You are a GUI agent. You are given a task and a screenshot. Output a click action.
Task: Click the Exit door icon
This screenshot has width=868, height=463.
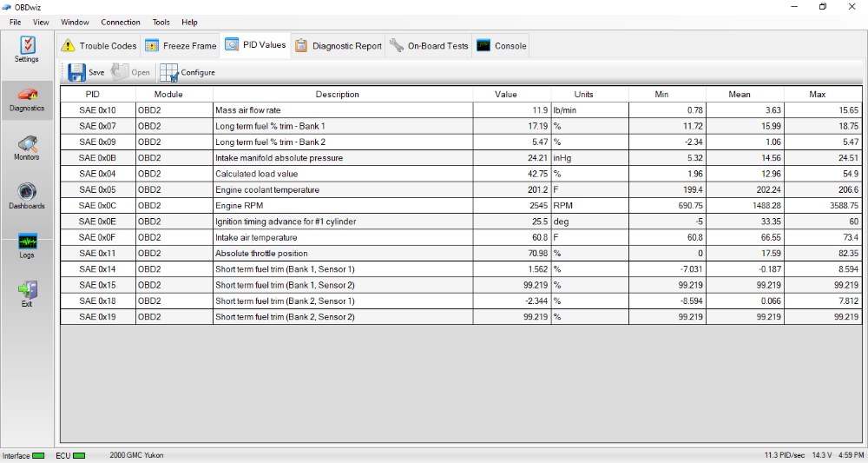(x=27, y=290)
